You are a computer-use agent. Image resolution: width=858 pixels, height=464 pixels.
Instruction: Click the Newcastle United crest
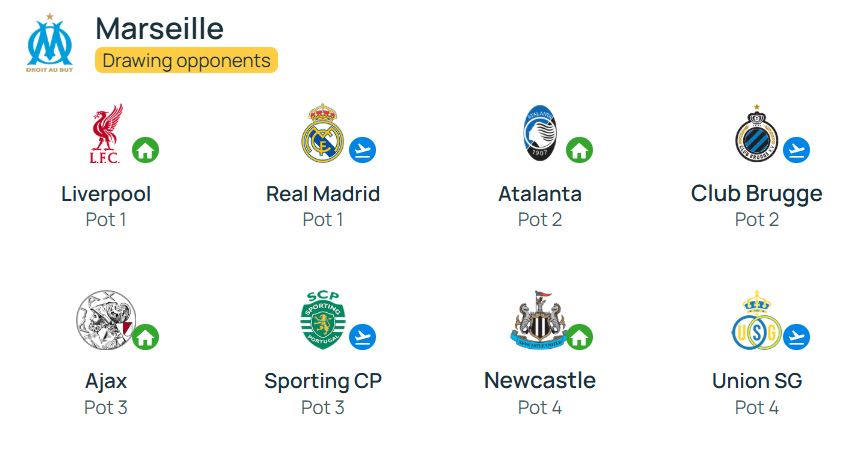point(540,320)
